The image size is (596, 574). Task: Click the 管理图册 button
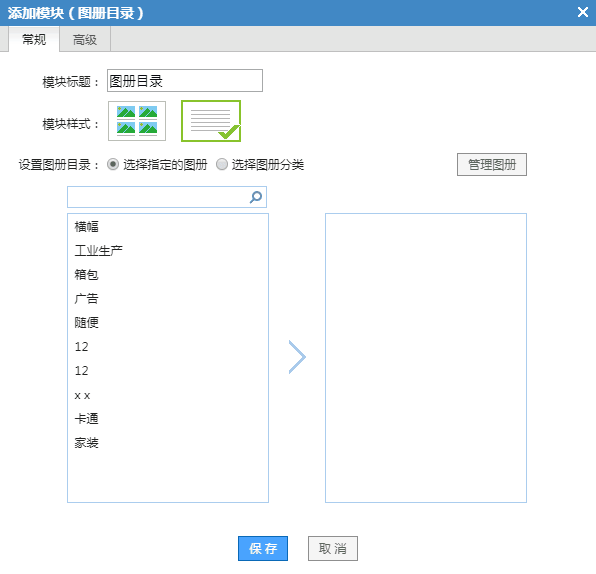[491, 165]
